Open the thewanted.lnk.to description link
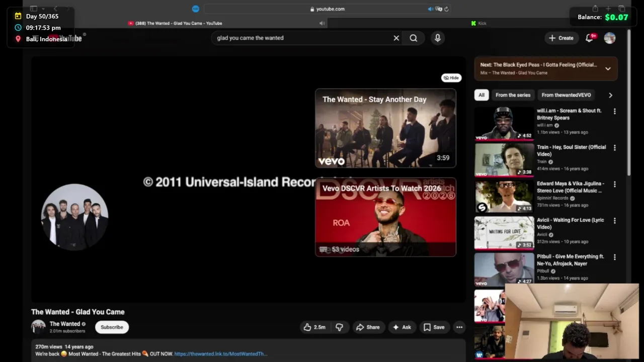Screen dimensions: 644x362 220,354
